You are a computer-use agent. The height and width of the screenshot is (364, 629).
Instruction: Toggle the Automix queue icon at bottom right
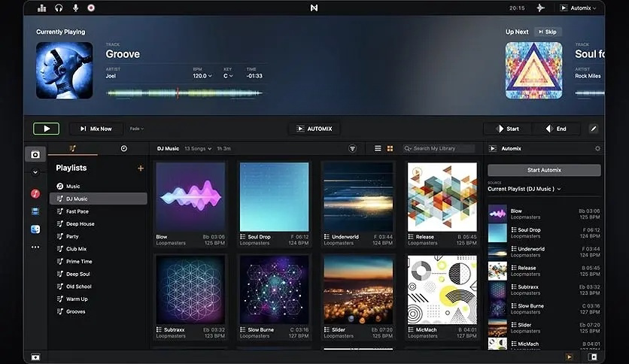pos(570,356)
